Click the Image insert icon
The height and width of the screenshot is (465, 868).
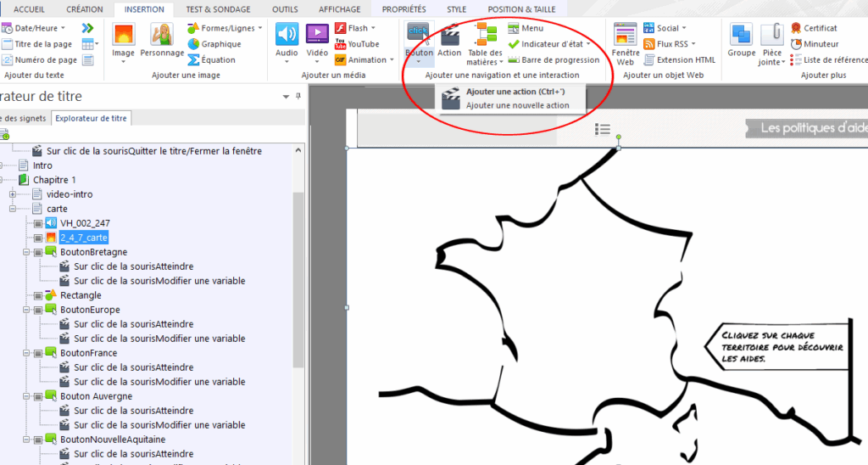(x=123, y=41)
